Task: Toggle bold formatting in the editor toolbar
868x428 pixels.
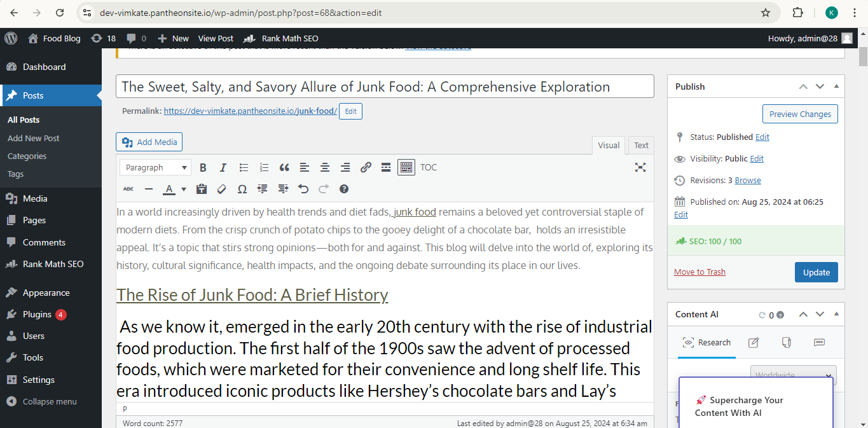Action: pos(203,168)
